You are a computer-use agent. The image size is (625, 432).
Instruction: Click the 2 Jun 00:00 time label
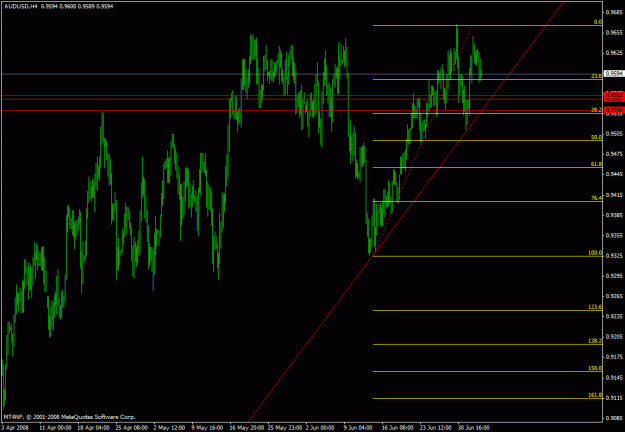click(x=322, y=428)
